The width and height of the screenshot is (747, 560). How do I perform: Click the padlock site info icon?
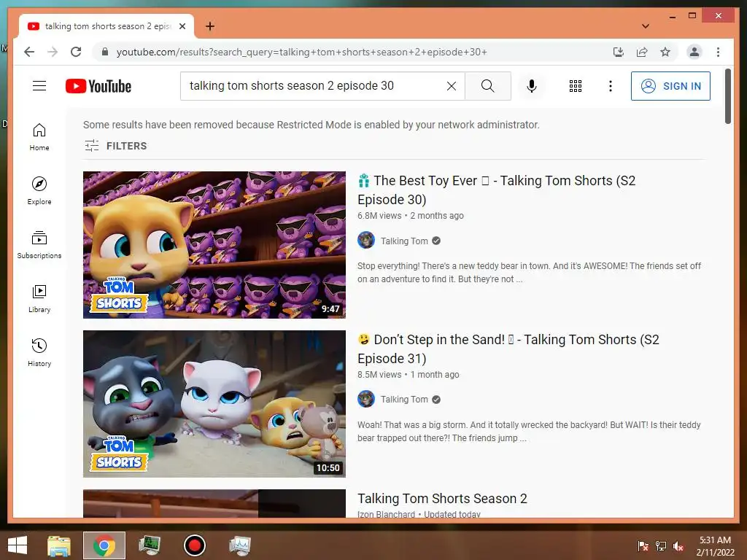(105, 52)
